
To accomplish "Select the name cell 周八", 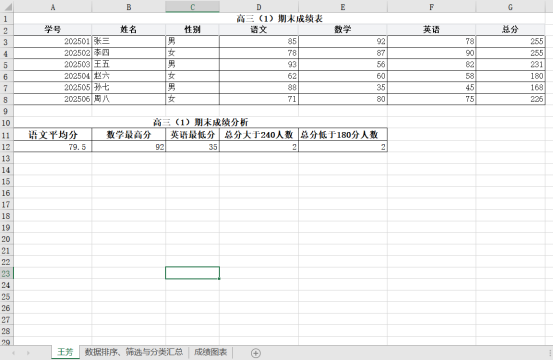I will click(129, 99).
